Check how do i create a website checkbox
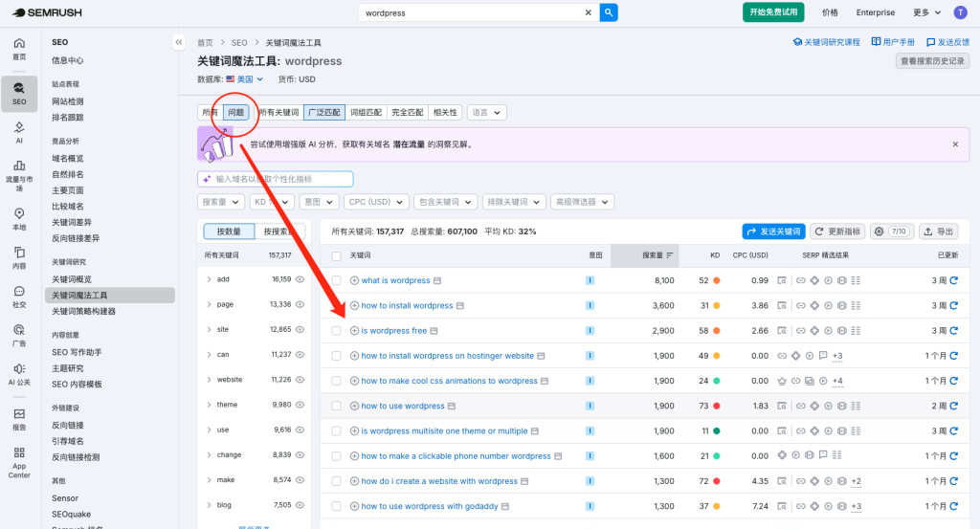The image size is (980, 529). (x=336, y=481)
